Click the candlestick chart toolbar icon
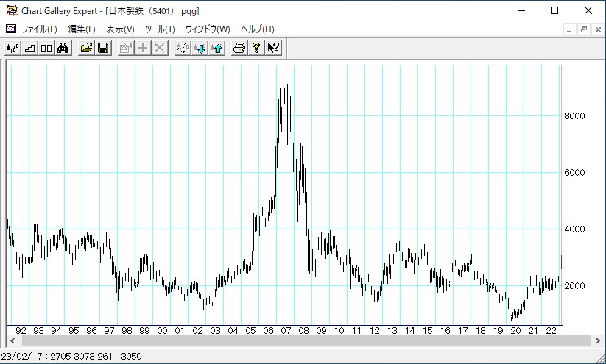Image resolution: width=606 pixels, height=364 pixels. point(13,49)
